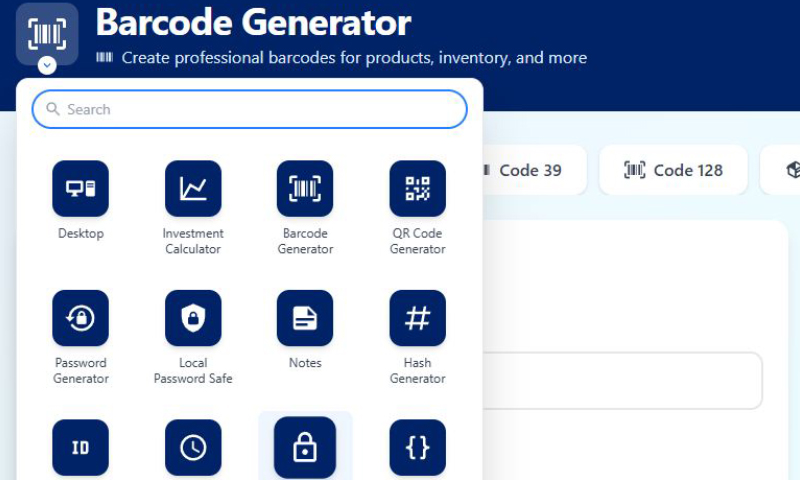This screenshot has height=480, width=800.
Task: Select the highlighted padlock app tile
Action: 305,447
